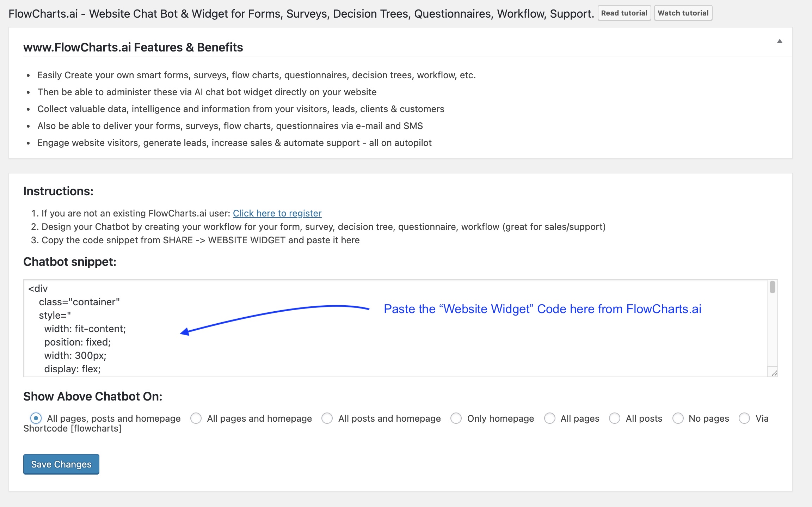The height and width of the screenshot is (507, 812).
Task: Click the 'Design your Chatbot' instruction step
Action: pos(324,227)
